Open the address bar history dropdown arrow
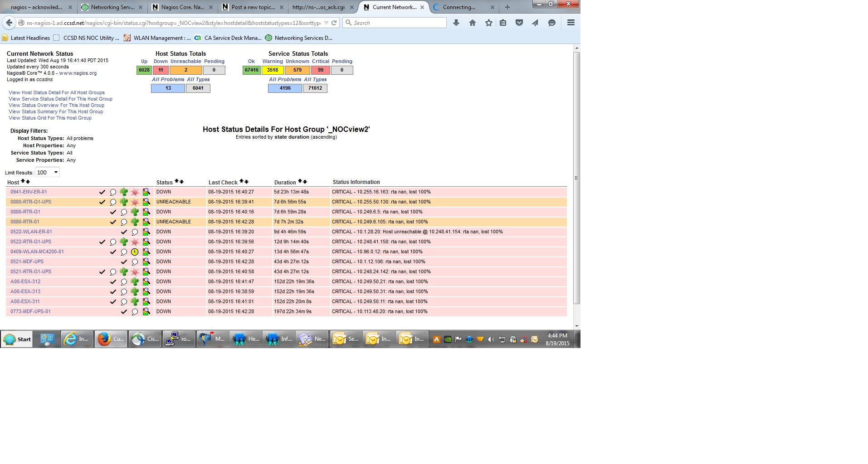The image size is (868, 464). coord(326,23)
